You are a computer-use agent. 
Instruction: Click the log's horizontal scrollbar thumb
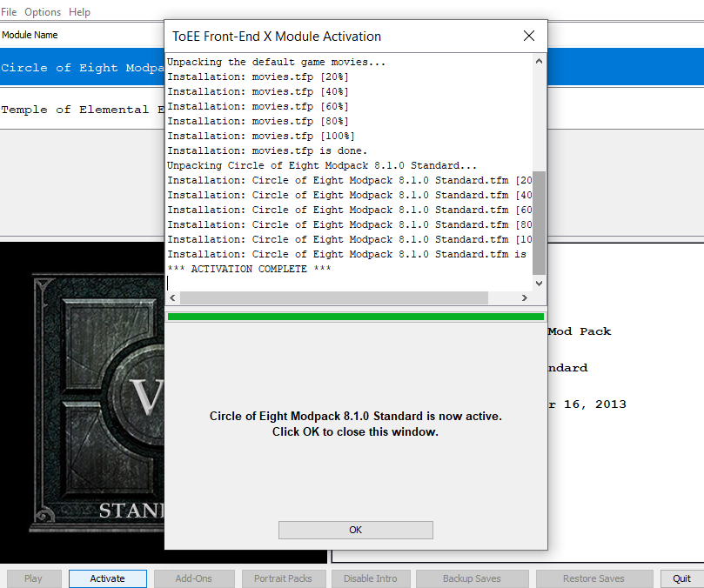[x=333, y=297]
